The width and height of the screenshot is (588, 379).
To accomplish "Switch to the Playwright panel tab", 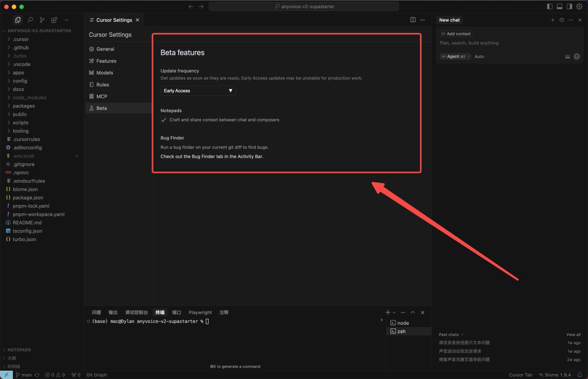I will [200, 312].
